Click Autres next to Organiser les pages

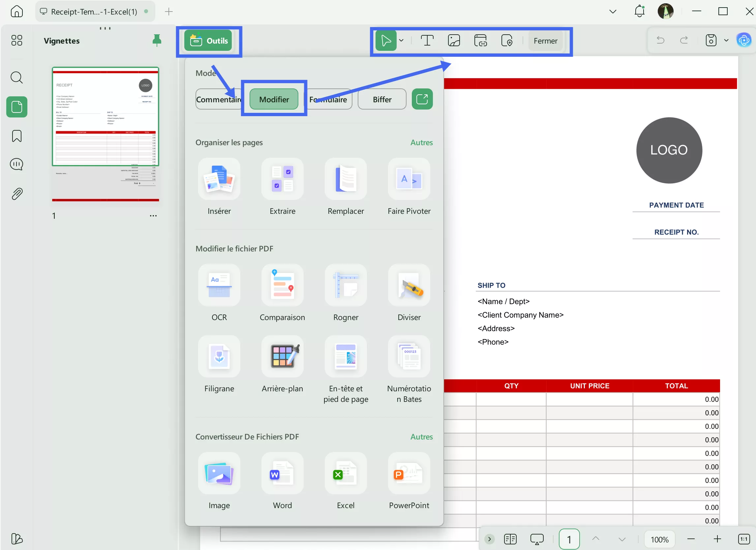pos(421,143)
